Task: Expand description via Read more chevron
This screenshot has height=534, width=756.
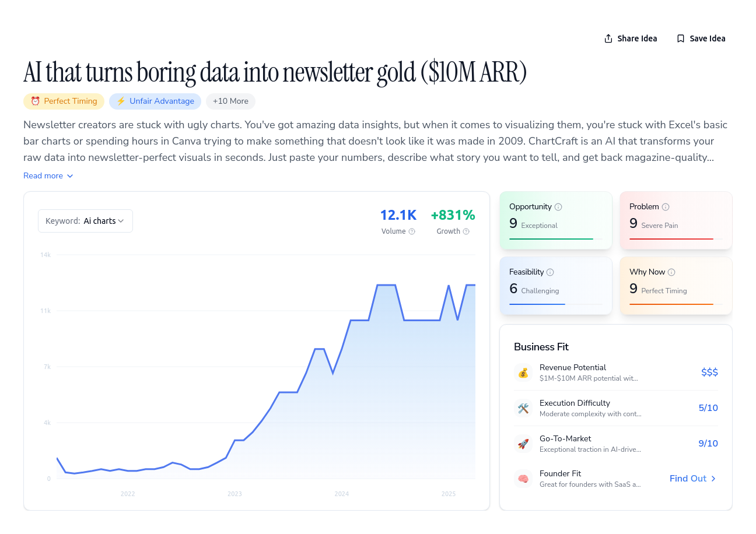Action: (x=70, y=176)
